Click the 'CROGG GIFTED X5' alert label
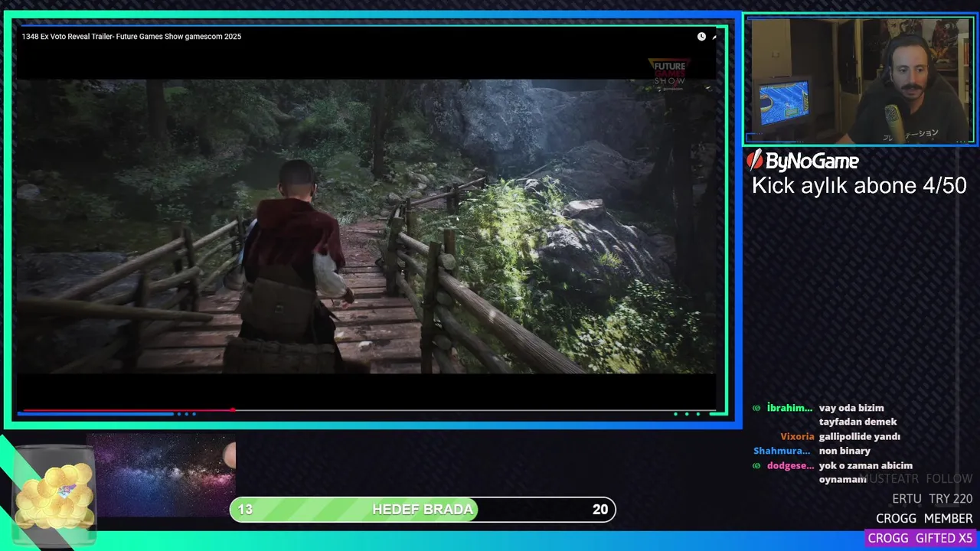 tap(921, 538)
